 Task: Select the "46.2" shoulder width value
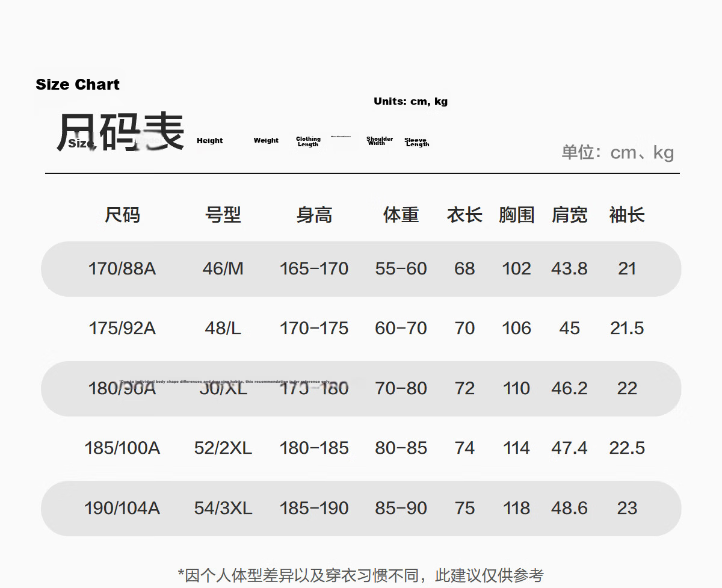(570, 388)
